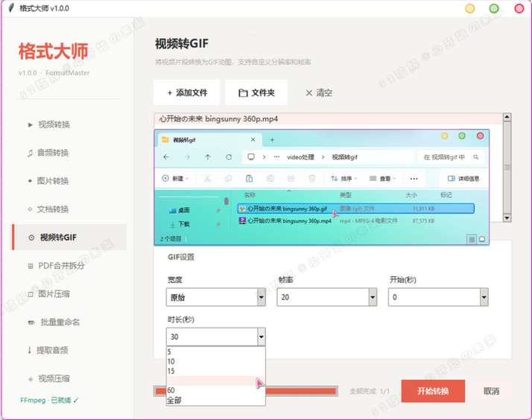
Task: Click the 新建 button in Explorer toolbar
Action: coord(175,178)
